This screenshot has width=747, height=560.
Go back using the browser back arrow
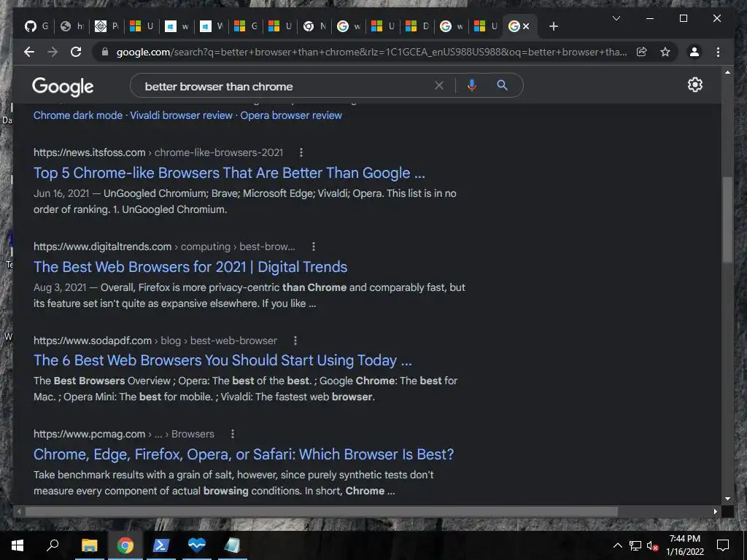pyautogui.click(x=29, y=52)
